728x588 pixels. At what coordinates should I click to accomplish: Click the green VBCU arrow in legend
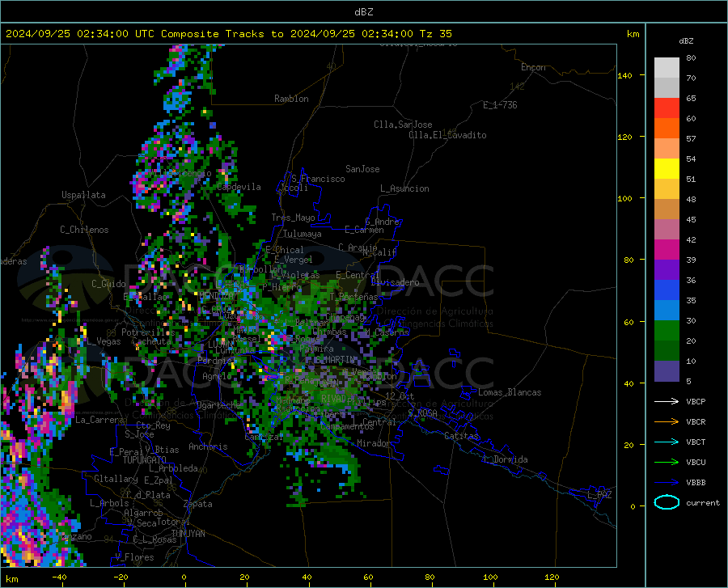pos(667,463)
